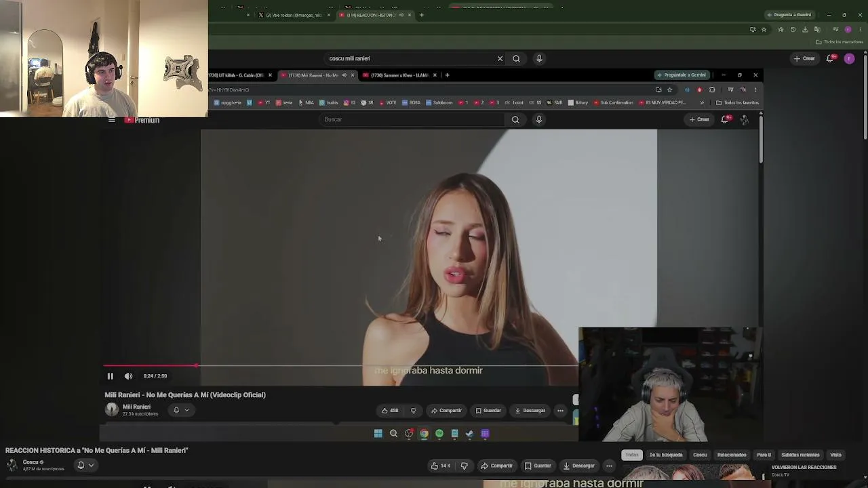The image size is (868, 488).
Task: Click search button next to 'coscu mili ranieri'
Action: [516, 58]
